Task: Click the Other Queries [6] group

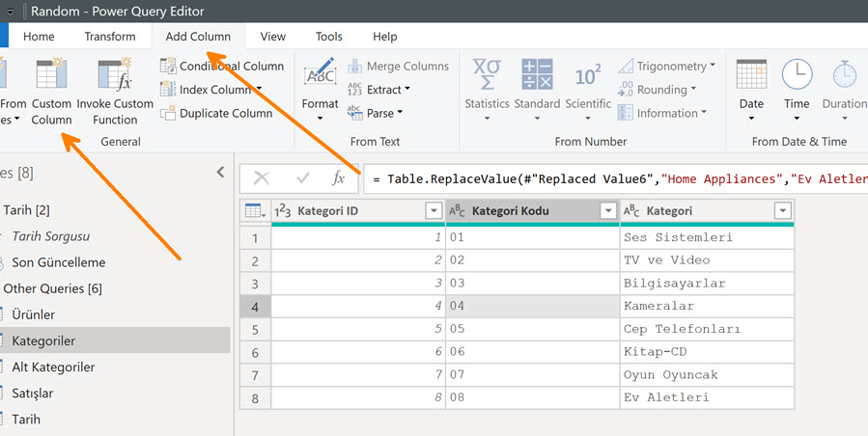Action: (52, 288)
